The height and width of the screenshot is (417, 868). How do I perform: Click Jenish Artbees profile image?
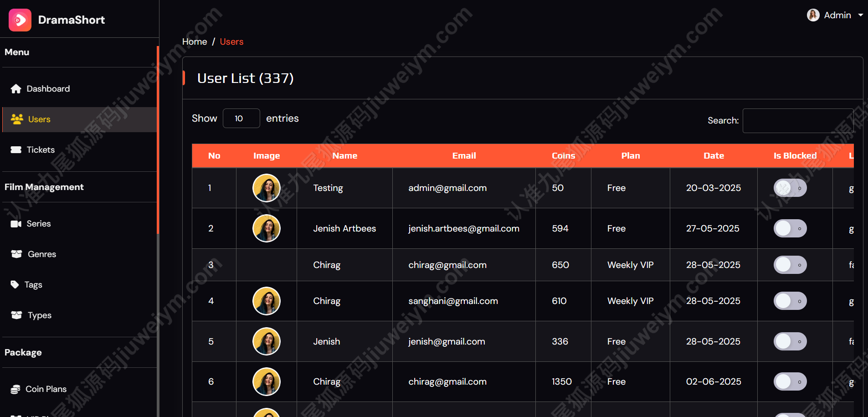pyautogui.click(x=267, y=228)
